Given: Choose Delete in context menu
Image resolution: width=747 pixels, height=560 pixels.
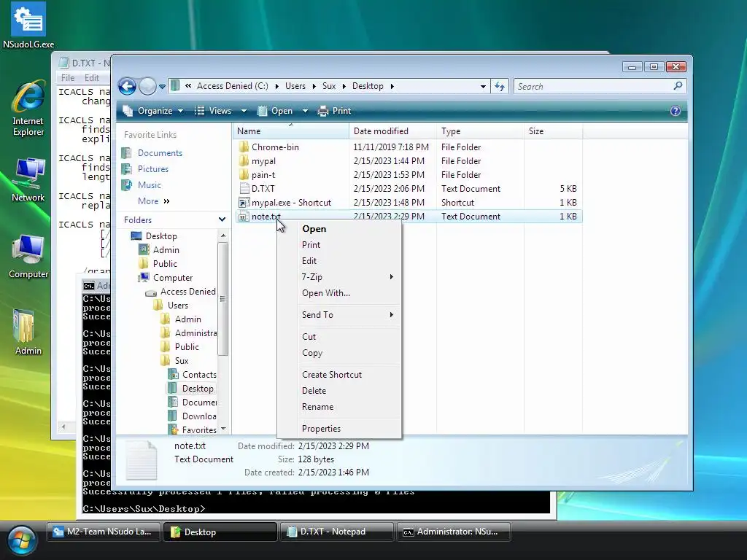Looking at the screenshot, I should tap(338, 391).
